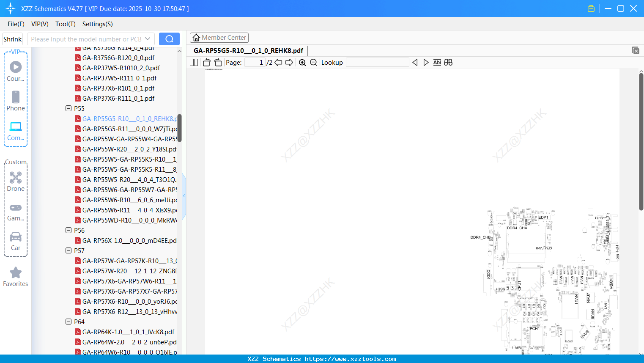The image size is (644, 363).
Task: Open GA-RP57X6-R12 PDF file
Action: [129, 311]
